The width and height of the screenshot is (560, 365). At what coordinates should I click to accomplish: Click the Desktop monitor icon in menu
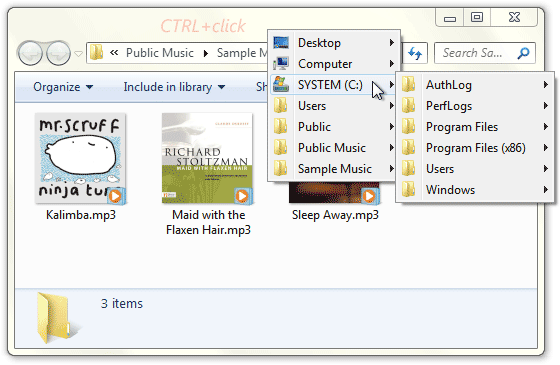coord(281,42)
